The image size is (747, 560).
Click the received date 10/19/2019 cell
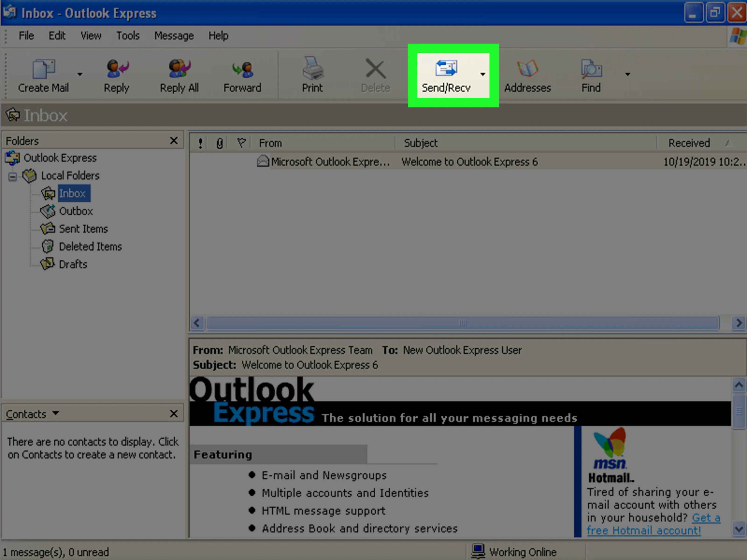click(x=705, y=162)
